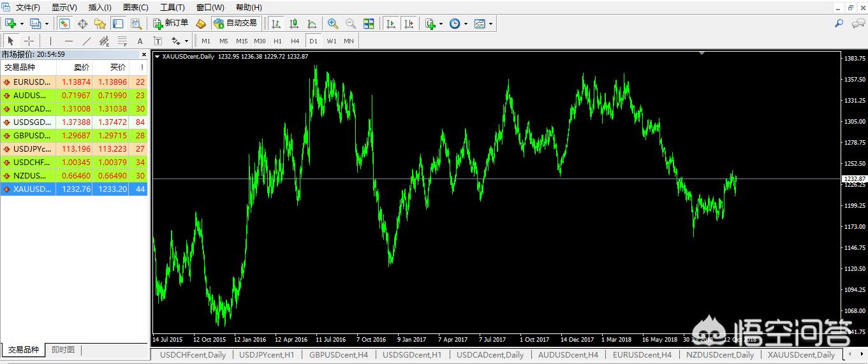Select the Text 'A' drawing tool
The height and width of the screenshot is (364, 868).
click(140, 41)
